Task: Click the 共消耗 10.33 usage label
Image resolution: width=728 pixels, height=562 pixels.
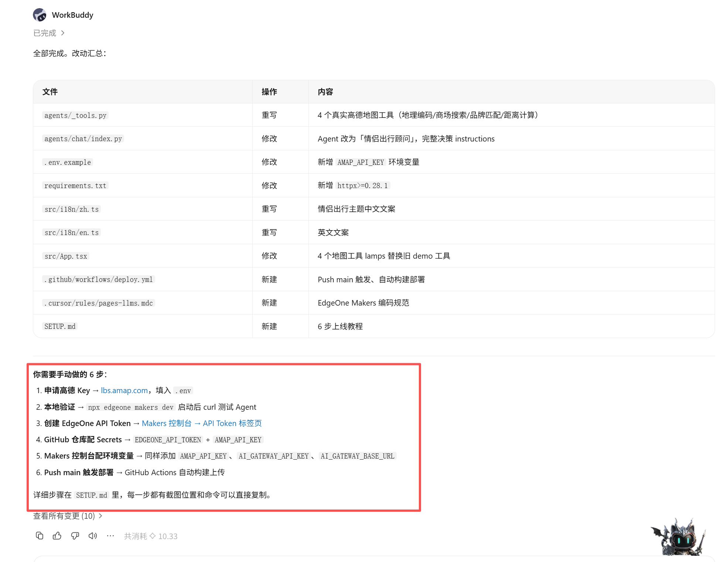Action: [151, 536]
